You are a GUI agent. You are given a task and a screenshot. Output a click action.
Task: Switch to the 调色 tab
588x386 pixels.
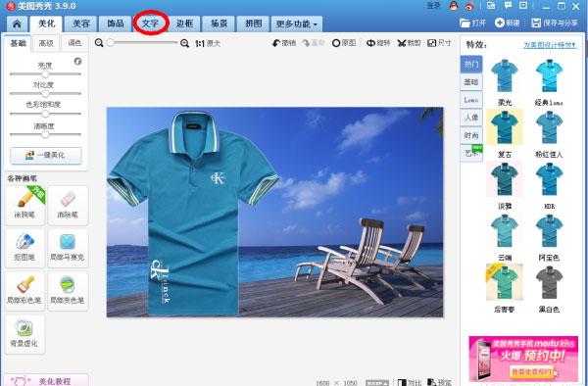tap(74, 43)
